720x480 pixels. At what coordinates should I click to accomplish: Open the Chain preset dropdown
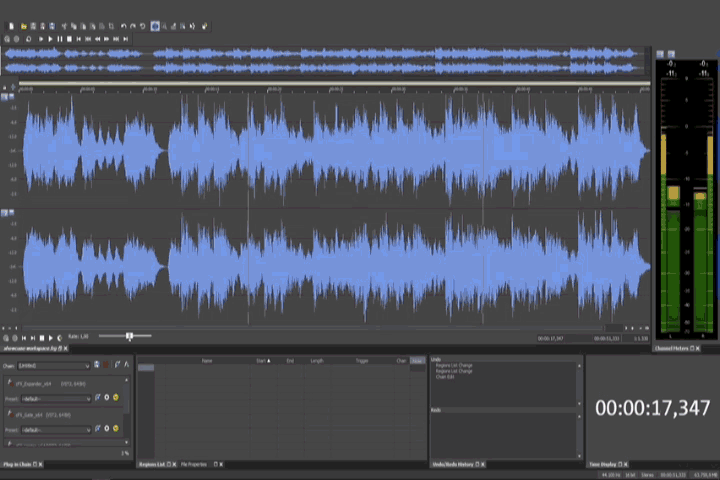pos(87,365)
